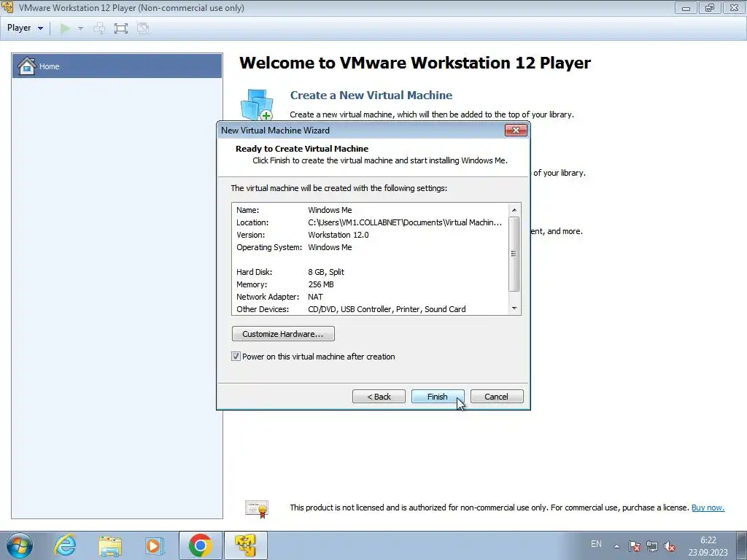Click the VMware Player taskbar icon

coord(245,545)
